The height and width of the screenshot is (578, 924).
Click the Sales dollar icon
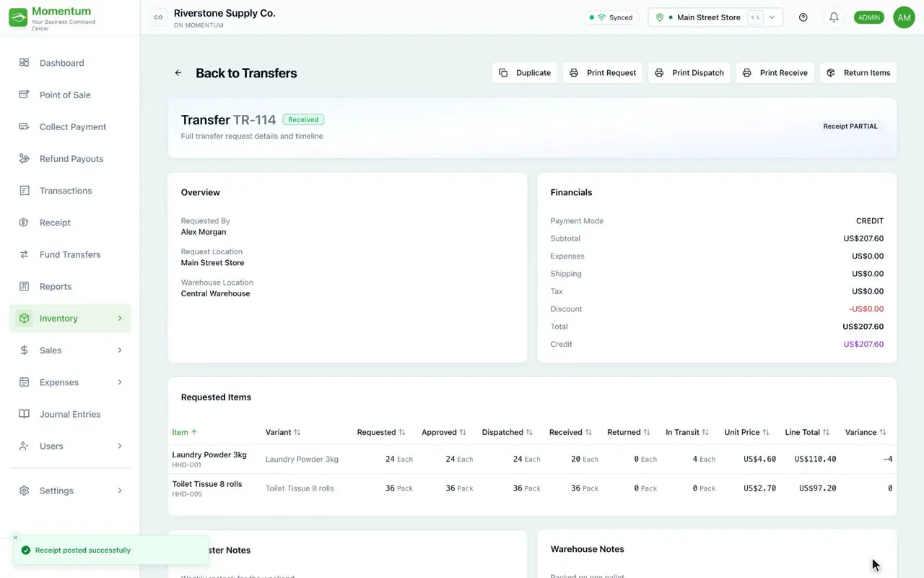(x=25, y=350)
